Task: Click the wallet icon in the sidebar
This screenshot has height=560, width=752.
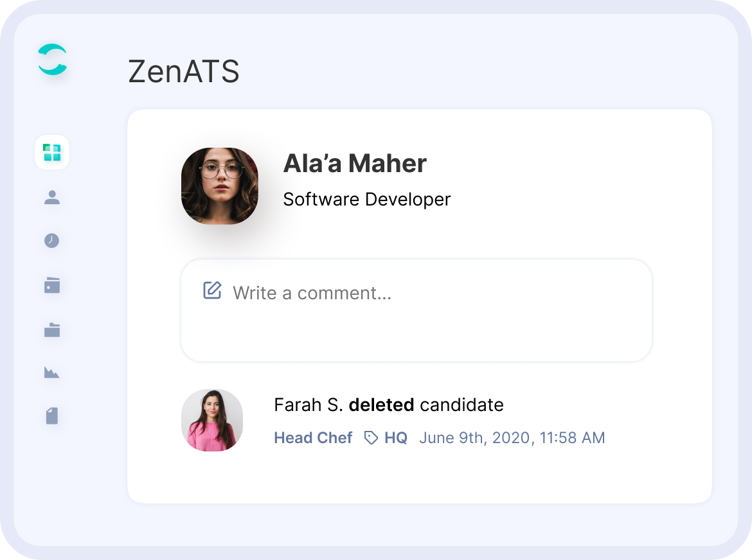Action: pyautogui.click(x=51, y=284)
